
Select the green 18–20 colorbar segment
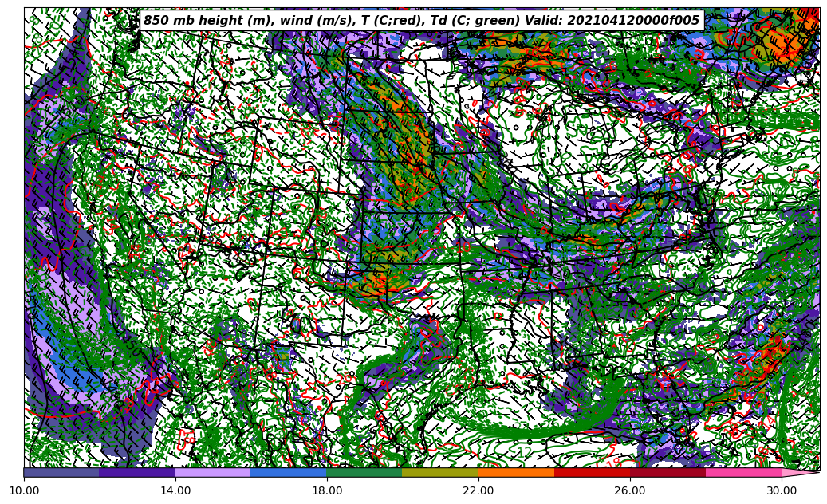[364, 472]
